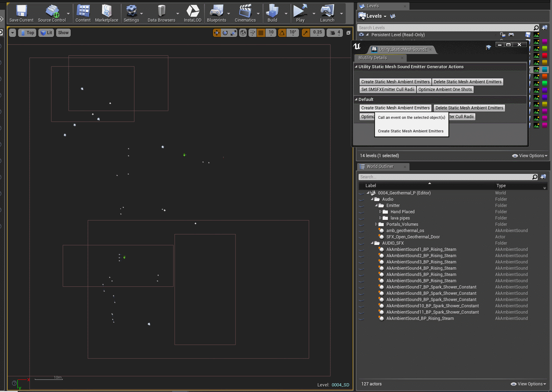Select the scale transform tool in viewport

click(233, 33)
